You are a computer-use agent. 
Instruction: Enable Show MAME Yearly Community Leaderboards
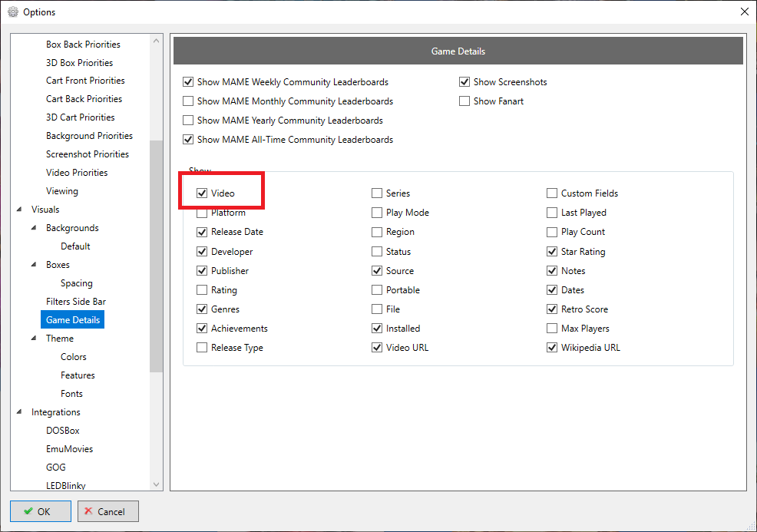[188, 121]
